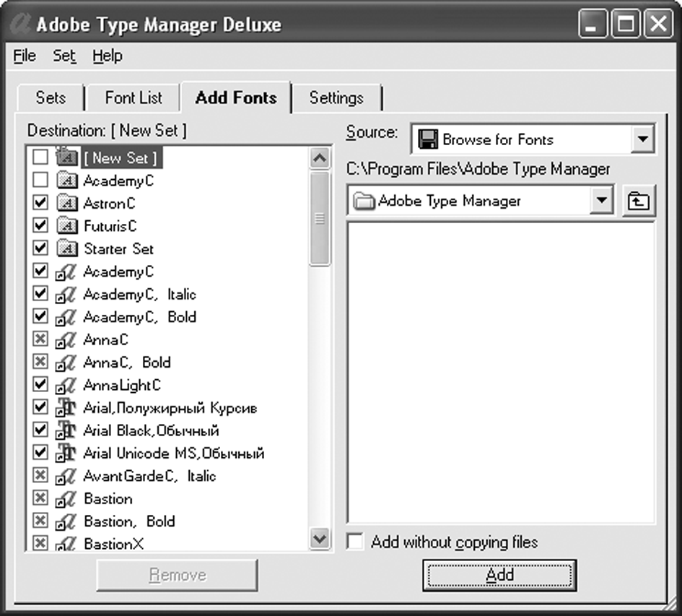Select the AvantGardeC, Italic font row

click(x=149, y=476)
